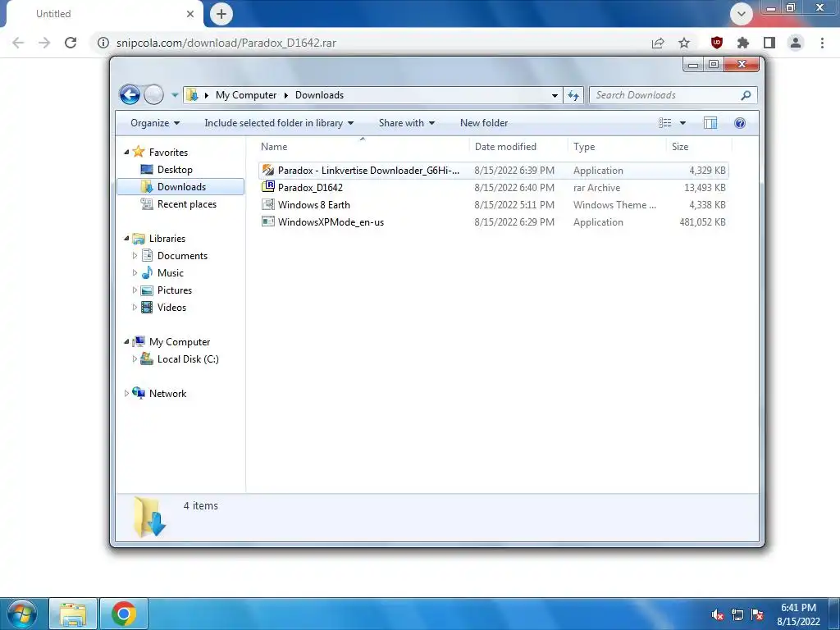Open the Organize menu

(x=155, y=123)
